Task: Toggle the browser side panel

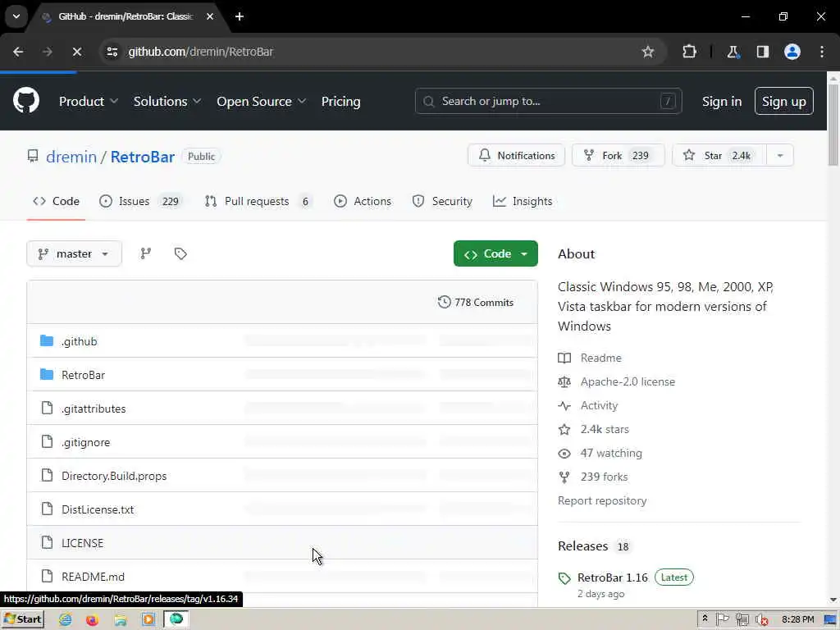Action: (x=763, y=52)
